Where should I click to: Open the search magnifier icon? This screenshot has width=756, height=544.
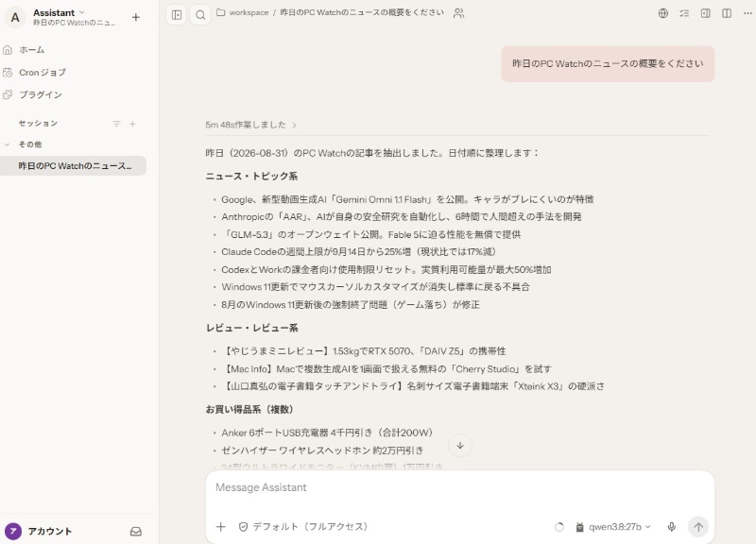pos(200,15)
